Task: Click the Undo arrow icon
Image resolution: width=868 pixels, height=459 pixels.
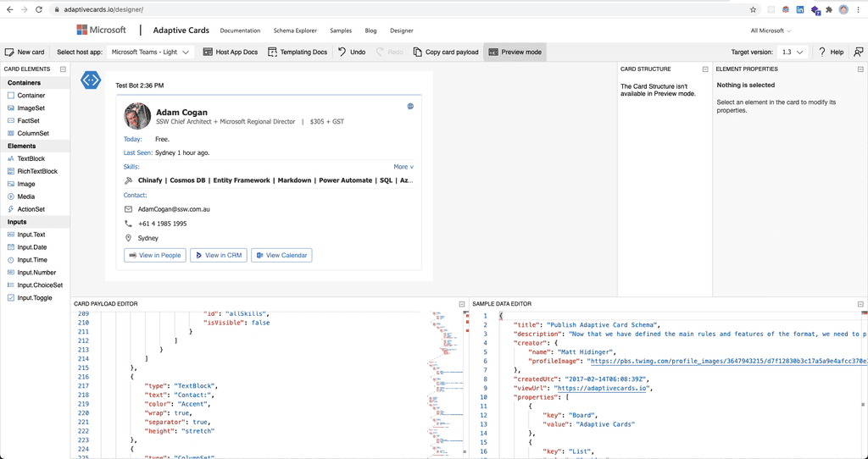Action: coord(342,52)
